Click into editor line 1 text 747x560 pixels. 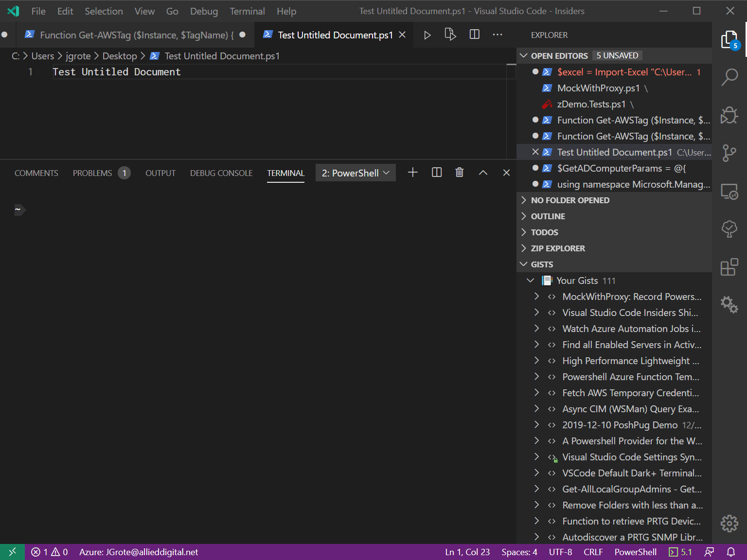117,72
